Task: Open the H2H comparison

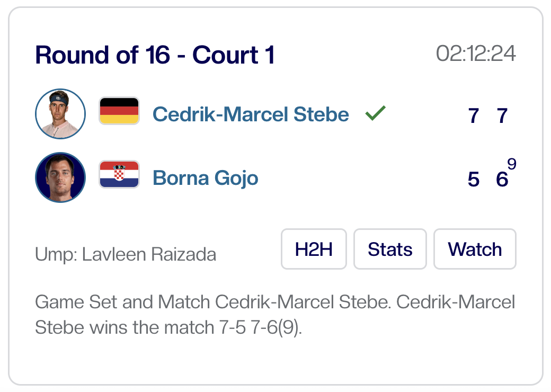Action: click(314, 249)
